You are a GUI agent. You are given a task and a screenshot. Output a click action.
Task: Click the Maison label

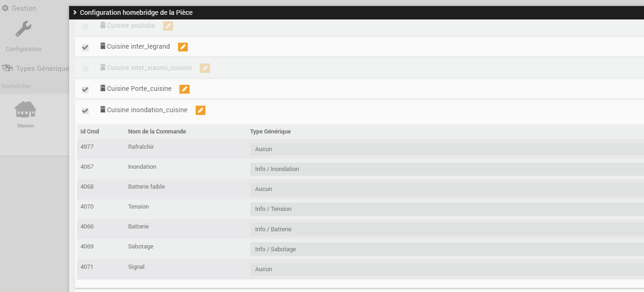point(26,126)
